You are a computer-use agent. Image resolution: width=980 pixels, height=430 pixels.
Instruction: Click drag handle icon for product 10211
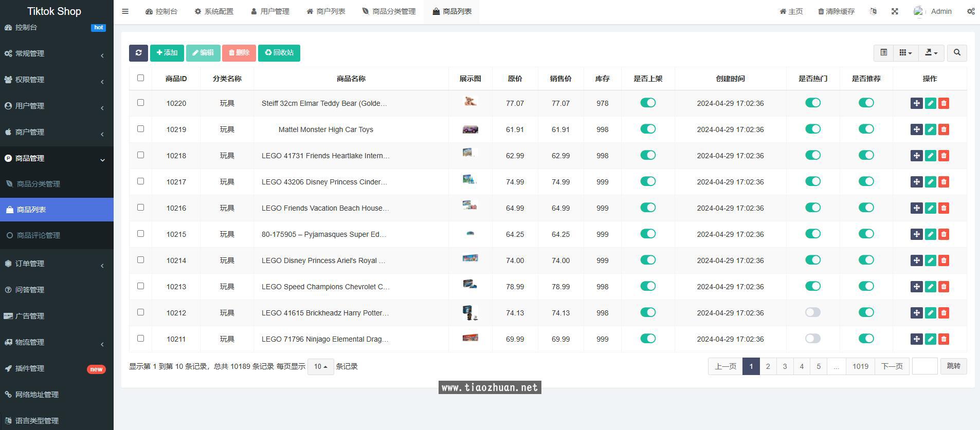(916, 339)
